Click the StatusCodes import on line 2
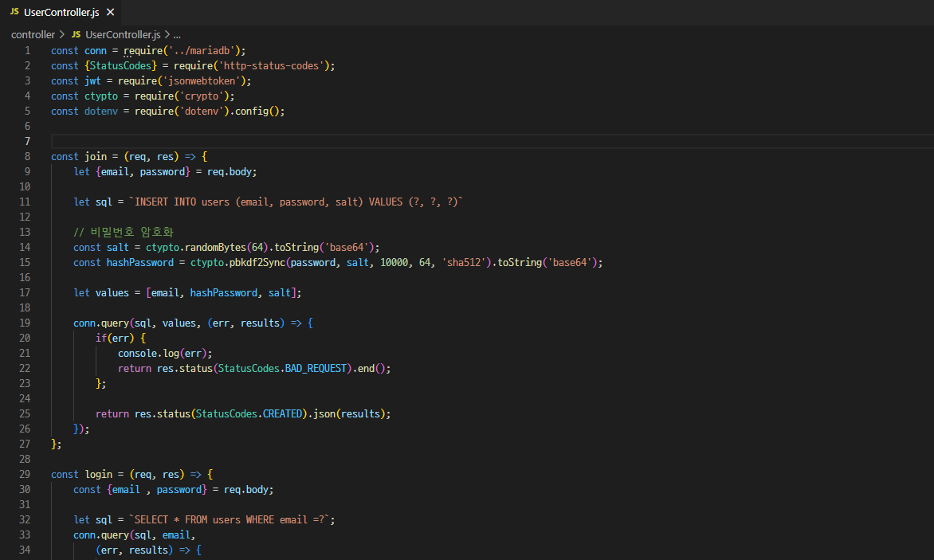934x560 pixels. pos(121,65)
